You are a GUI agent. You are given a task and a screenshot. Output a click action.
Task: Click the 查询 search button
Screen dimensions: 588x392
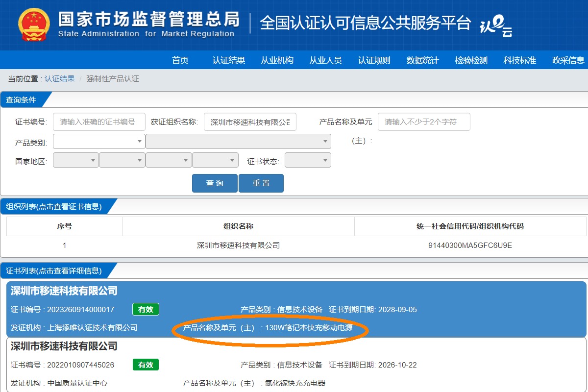click(x=215, y=183)
